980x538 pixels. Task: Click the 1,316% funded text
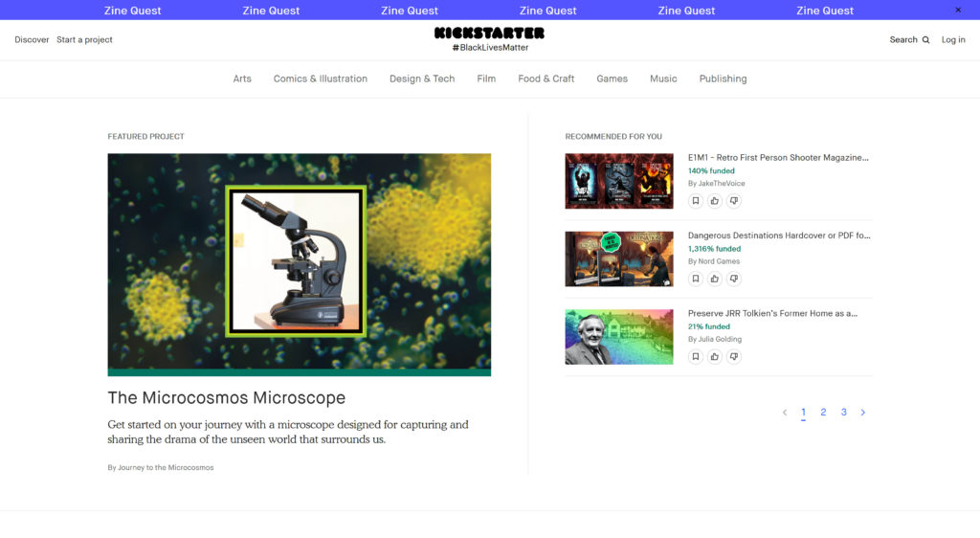[x=714, y=249]
